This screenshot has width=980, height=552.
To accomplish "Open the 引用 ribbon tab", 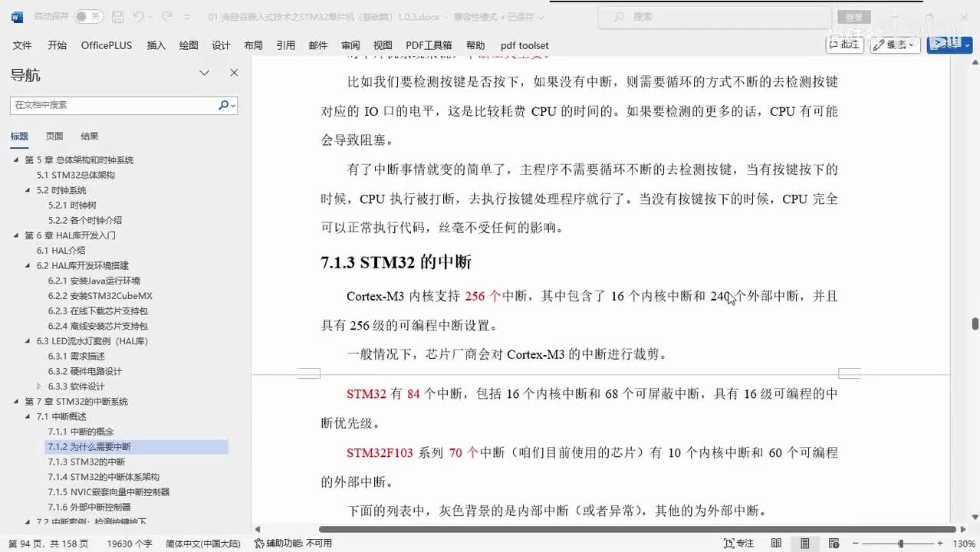I will point(285,45).
